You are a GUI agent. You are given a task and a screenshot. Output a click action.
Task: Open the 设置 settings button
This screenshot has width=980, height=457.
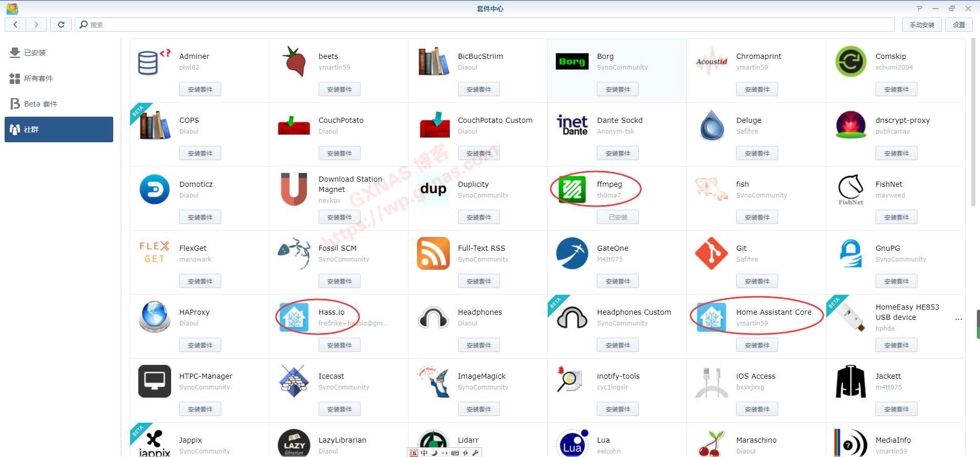coord(958,25)
